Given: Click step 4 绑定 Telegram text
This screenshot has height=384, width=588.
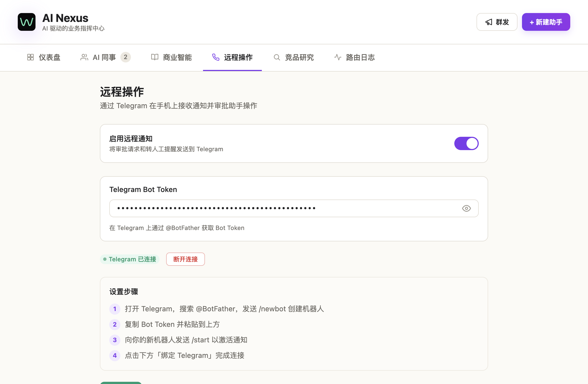Looking at the screenshot, I should [x=185, y=355].
